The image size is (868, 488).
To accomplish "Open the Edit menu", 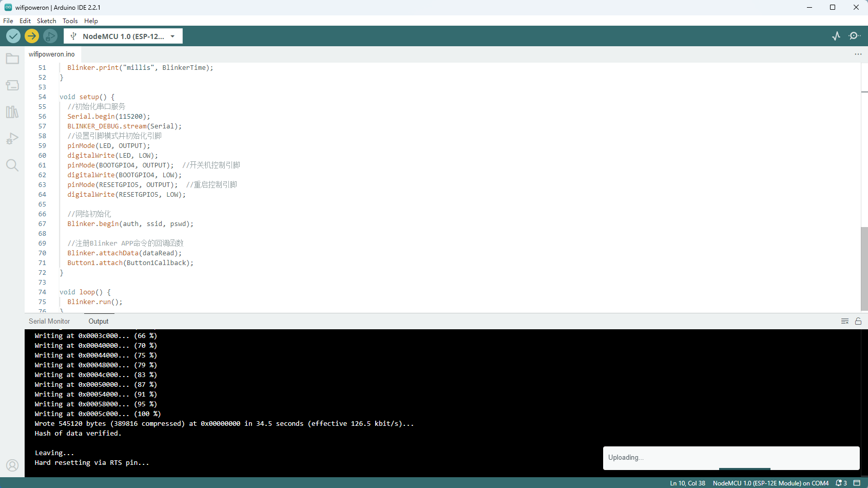I will click(25, 21).
